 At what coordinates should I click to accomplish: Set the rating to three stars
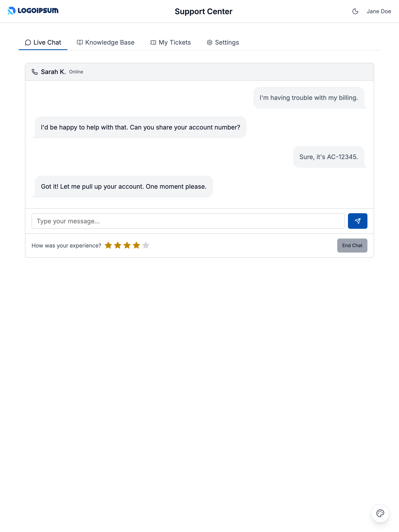pyautogui.click(x=127, y=245)
